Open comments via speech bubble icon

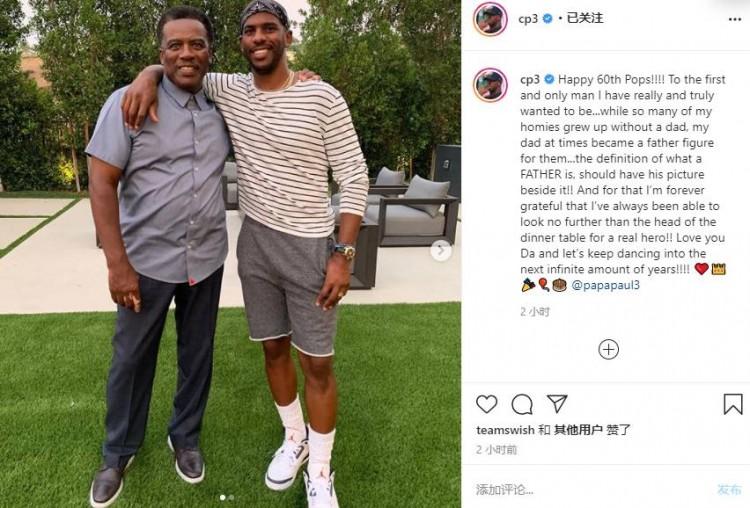click(x=521, y=405)
